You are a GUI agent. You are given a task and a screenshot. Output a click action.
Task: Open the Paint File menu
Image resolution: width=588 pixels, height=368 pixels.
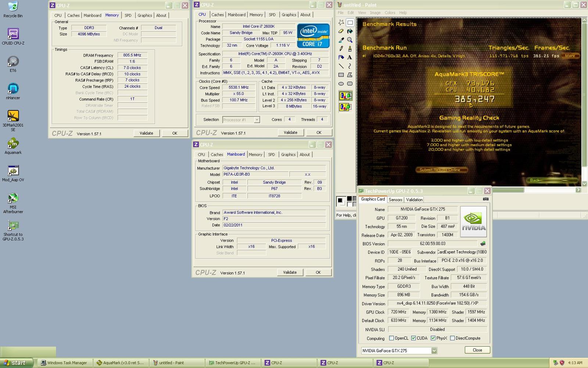click(x=341, y=13)
